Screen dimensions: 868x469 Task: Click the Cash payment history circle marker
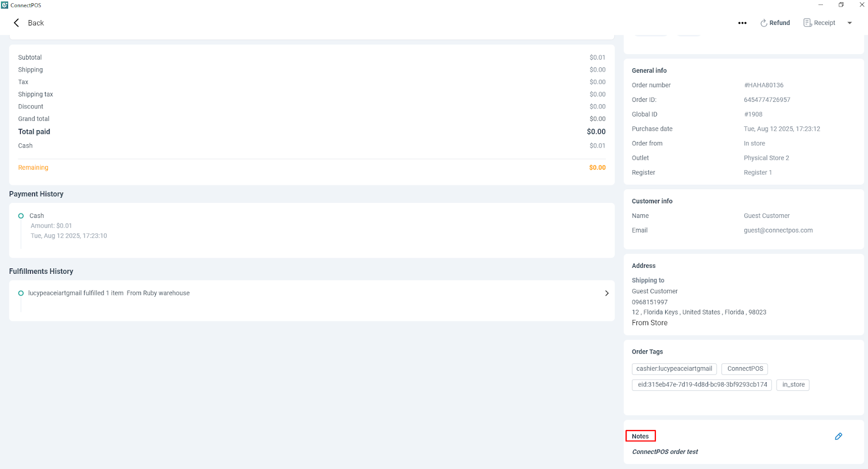click(21, 216)
